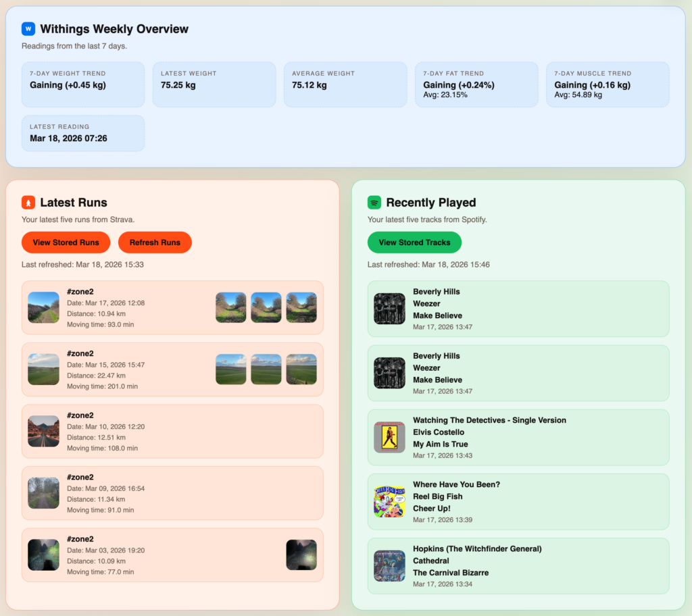
Task: Click 'Cathedral' artist name
Action: click(x=431, y=561)
